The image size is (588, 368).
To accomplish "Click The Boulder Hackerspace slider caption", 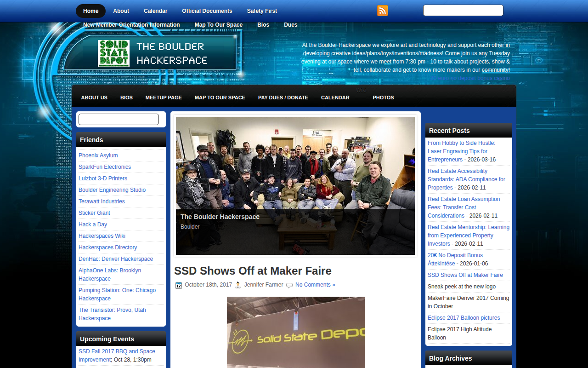I will coord(220,217).
